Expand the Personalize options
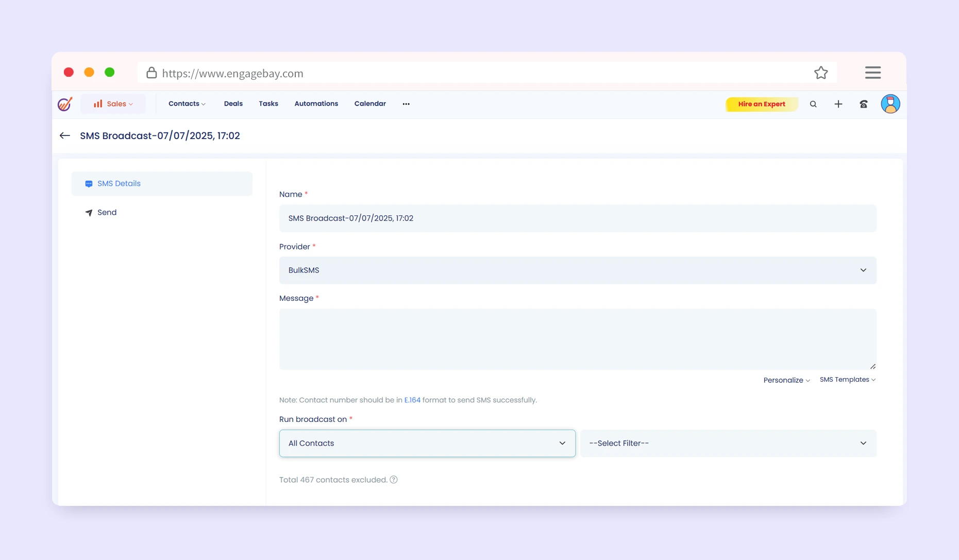 click(x=786, y=380)
